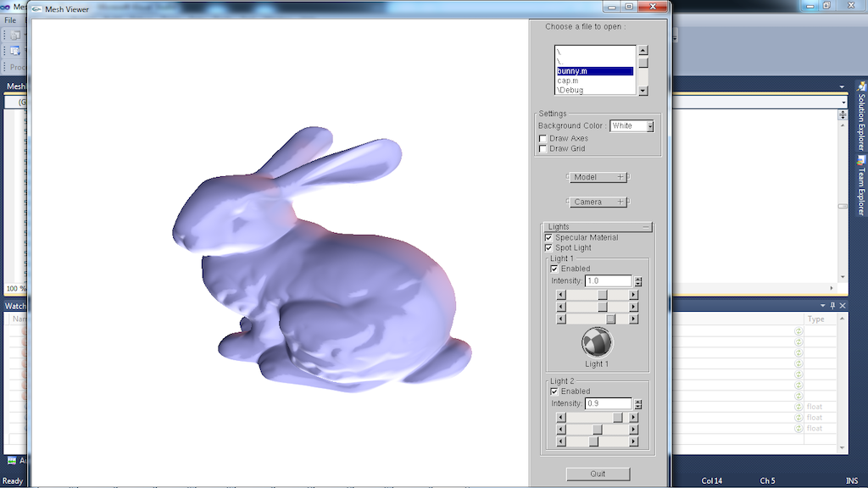Viewport: 868px width, 488px height.
Task: Enable the Draw Axes checkbox
Action: (543, 139)
